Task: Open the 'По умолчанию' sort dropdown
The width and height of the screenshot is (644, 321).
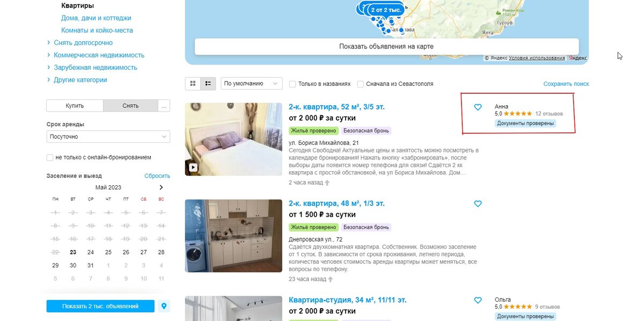Action: (x=252, y=84)
